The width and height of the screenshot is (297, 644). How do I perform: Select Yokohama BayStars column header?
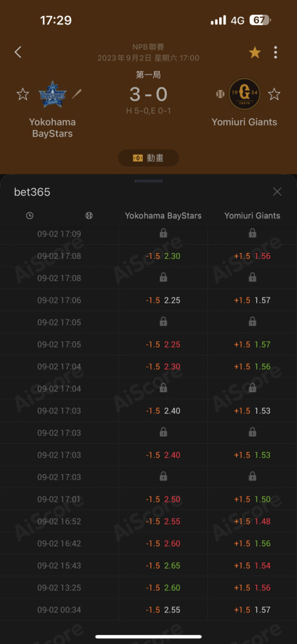(163, 216)
